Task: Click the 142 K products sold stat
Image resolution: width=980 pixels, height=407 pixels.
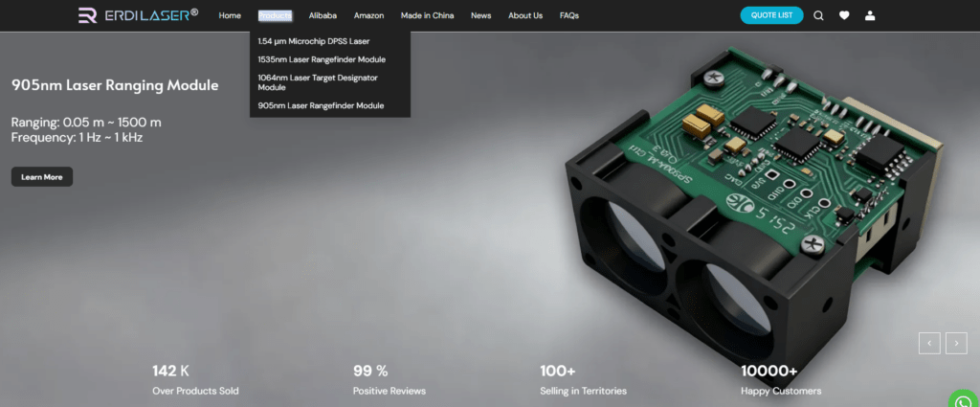Action: (x=195, y=380)
